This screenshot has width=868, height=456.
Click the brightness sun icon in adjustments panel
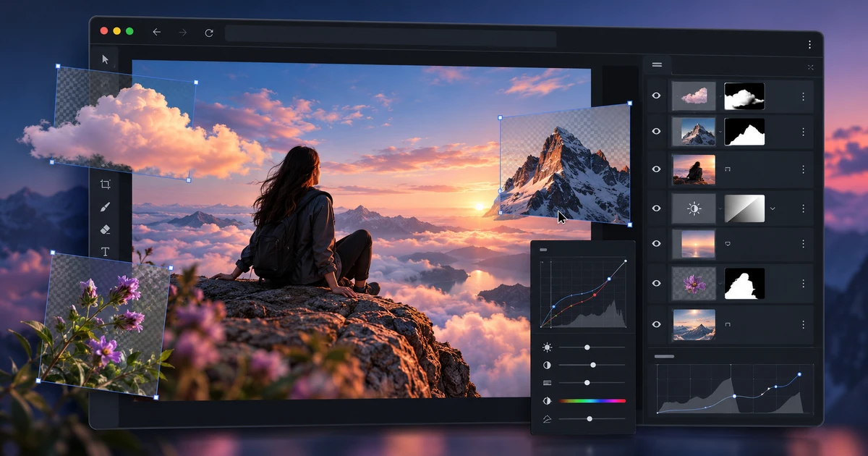547,347
